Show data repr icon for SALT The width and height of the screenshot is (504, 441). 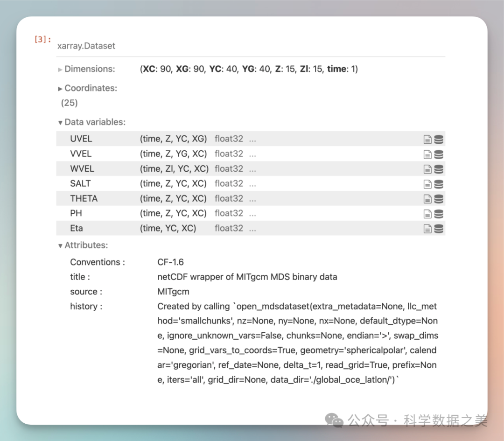[x=439, y=184]
